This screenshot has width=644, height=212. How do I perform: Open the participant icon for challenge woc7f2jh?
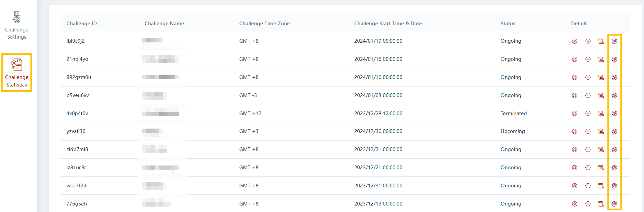pos(575,186)
